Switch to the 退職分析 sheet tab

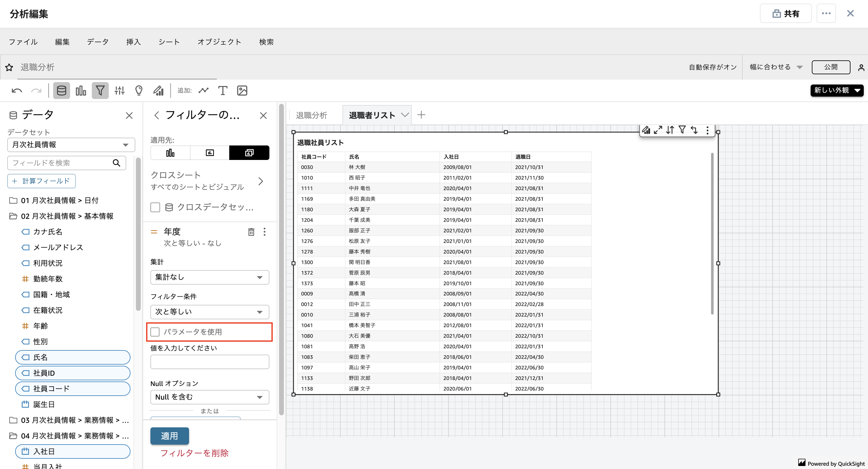(x=312, y=115)
